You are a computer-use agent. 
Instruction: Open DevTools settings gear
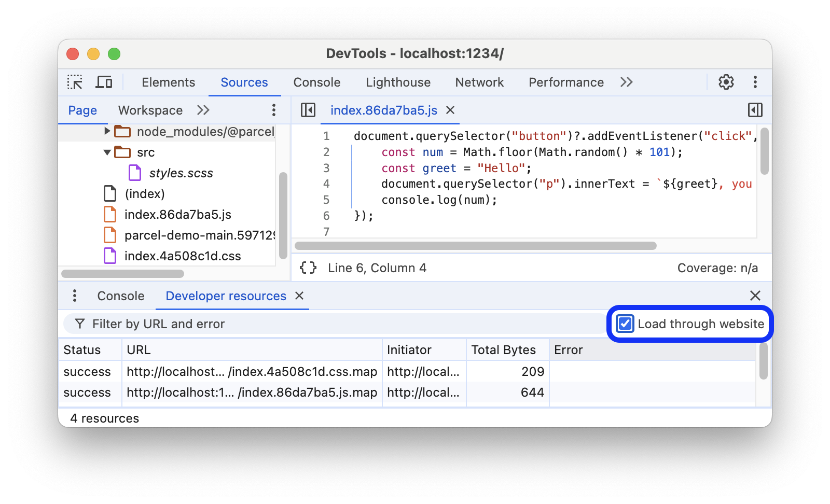(x=726, y=82)
